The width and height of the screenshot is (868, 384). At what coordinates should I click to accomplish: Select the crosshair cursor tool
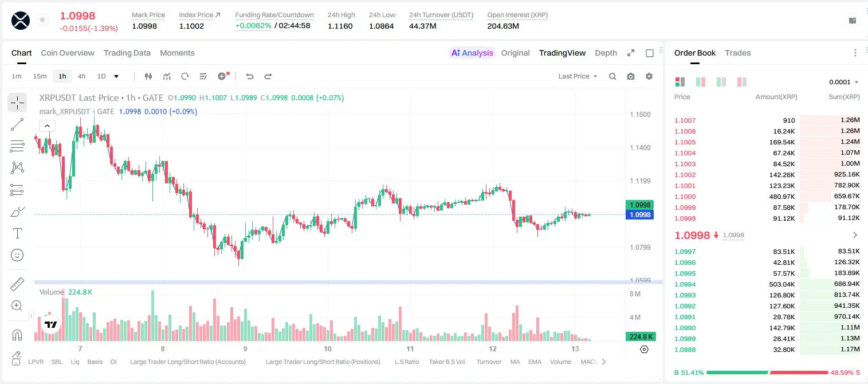[x=17, y=103]
